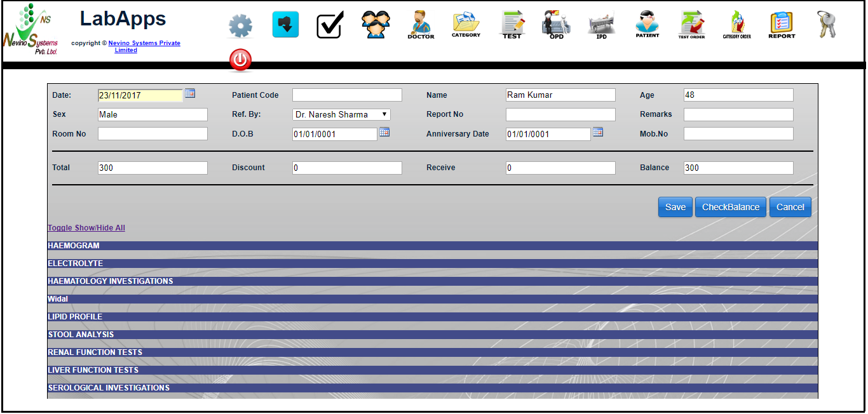868x414 pixels.
Task: Click the Patient icon
Action: pos(647,25)
